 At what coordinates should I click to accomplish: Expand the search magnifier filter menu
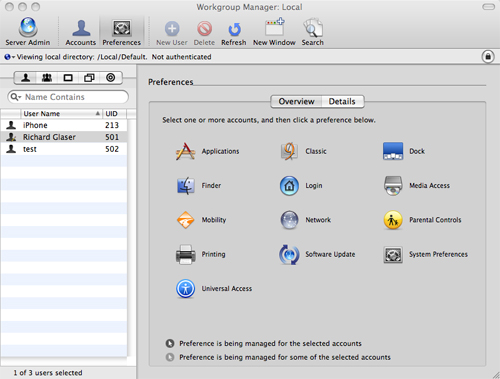click(x=15, y=97)
